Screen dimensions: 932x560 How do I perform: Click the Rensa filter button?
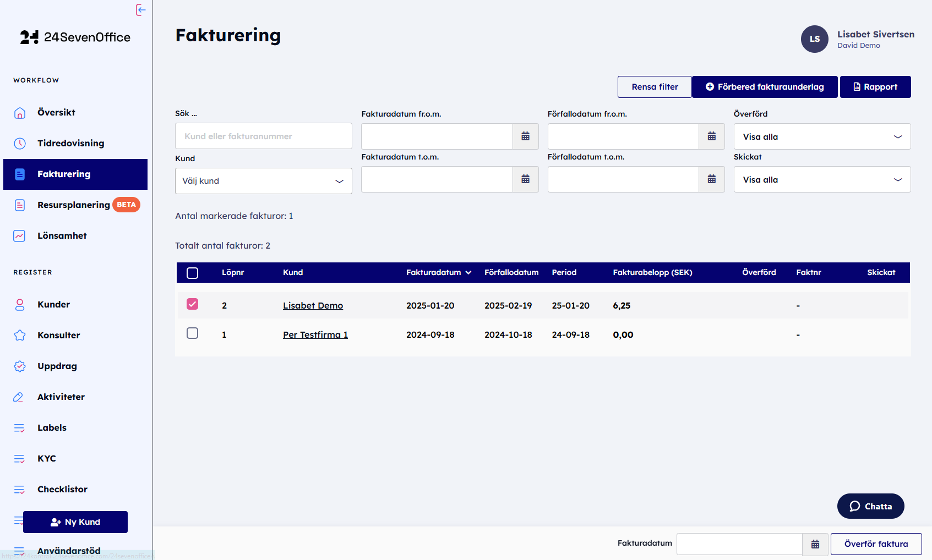click(654, 87)
